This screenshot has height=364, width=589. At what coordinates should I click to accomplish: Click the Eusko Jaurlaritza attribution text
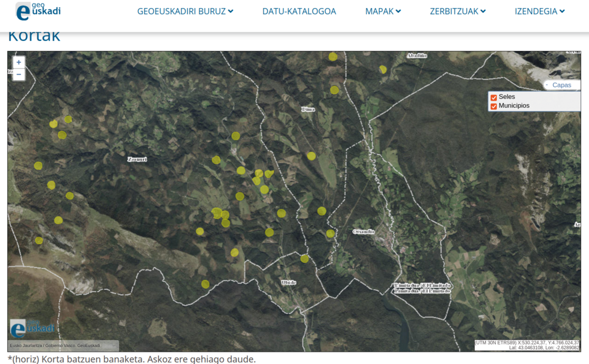click(55, 345)
